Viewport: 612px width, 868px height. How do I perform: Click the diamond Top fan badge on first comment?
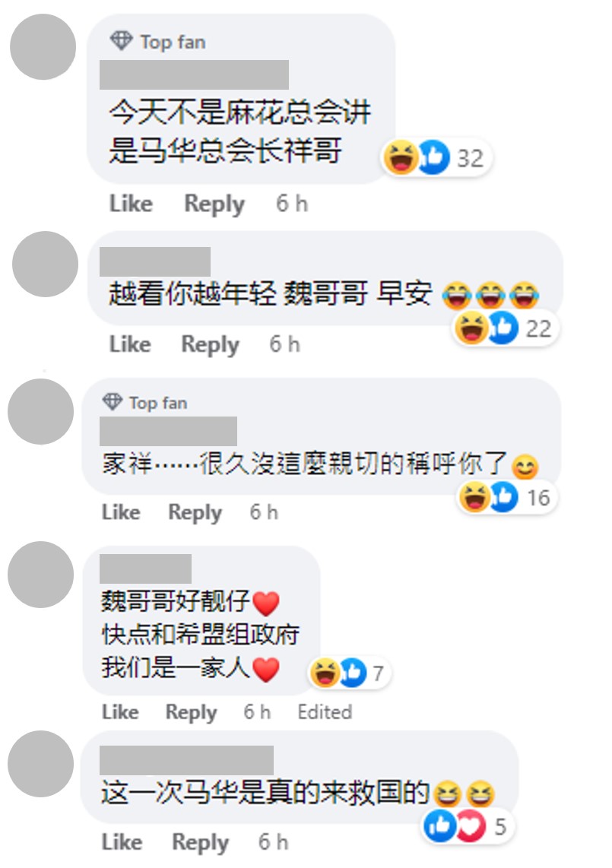(121, 40)
